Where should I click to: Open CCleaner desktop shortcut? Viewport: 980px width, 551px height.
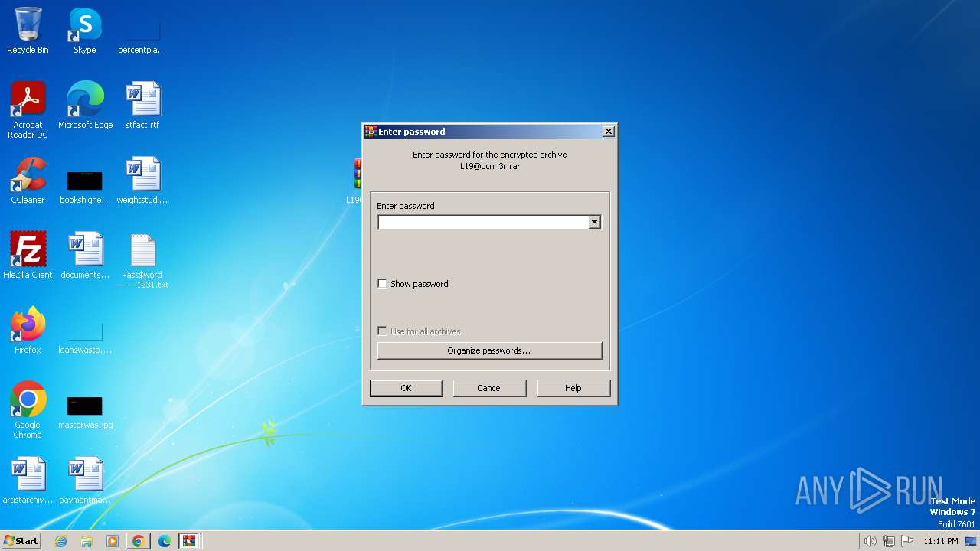coord(28,181)
